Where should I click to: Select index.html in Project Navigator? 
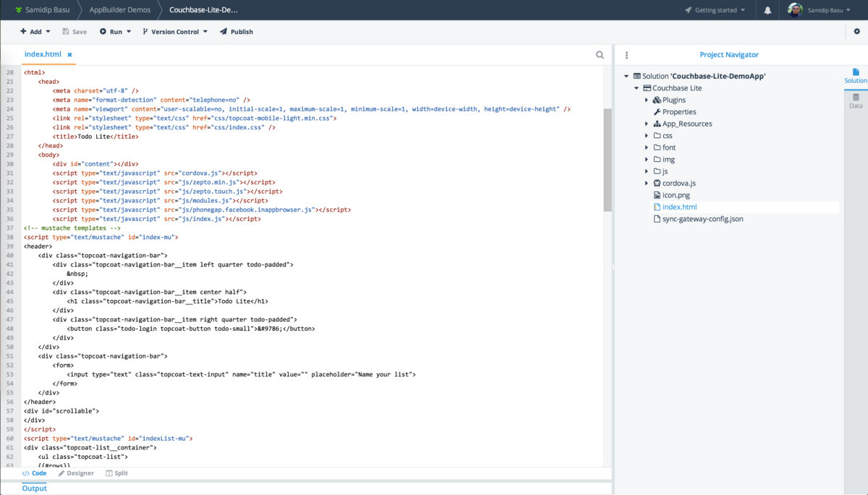coord(679,207)
